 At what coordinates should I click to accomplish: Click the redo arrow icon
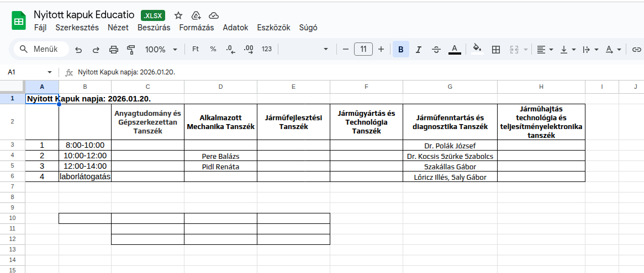[x=96, y=50]
